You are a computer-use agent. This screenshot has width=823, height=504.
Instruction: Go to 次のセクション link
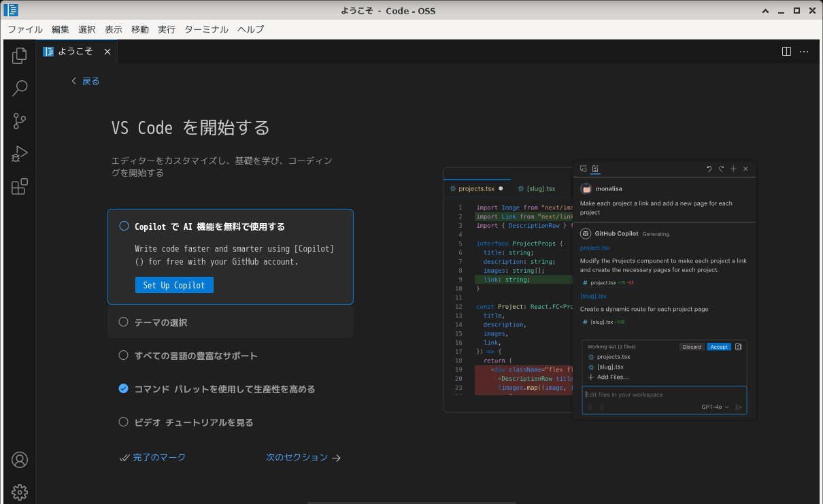303,458
